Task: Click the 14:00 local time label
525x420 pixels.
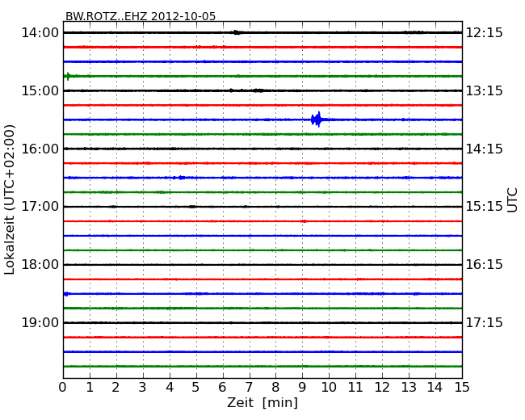Action: click(x=40, y=33)
